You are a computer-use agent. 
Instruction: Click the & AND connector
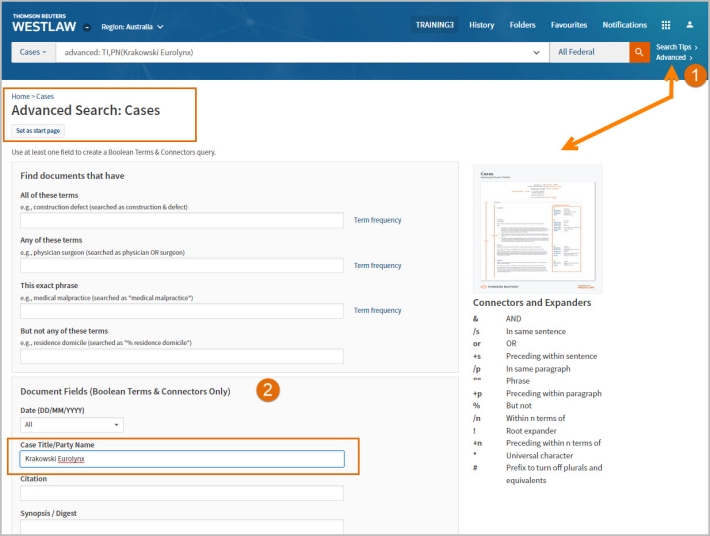click(497, 319)
